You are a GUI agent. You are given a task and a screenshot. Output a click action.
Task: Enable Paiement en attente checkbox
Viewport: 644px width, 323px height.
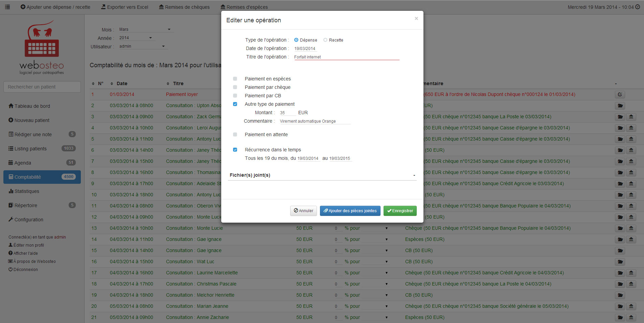click(x=235, y=134)
